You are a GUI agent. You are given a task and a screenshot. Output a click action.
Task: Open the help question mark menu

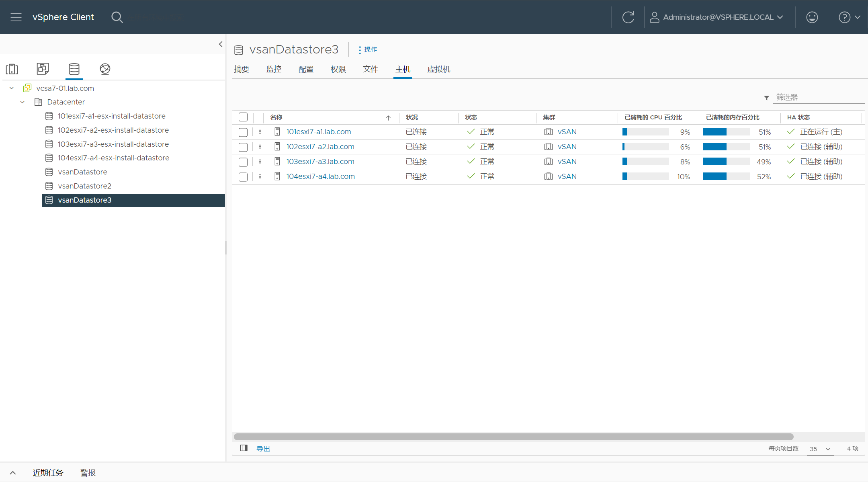[849, 17]
